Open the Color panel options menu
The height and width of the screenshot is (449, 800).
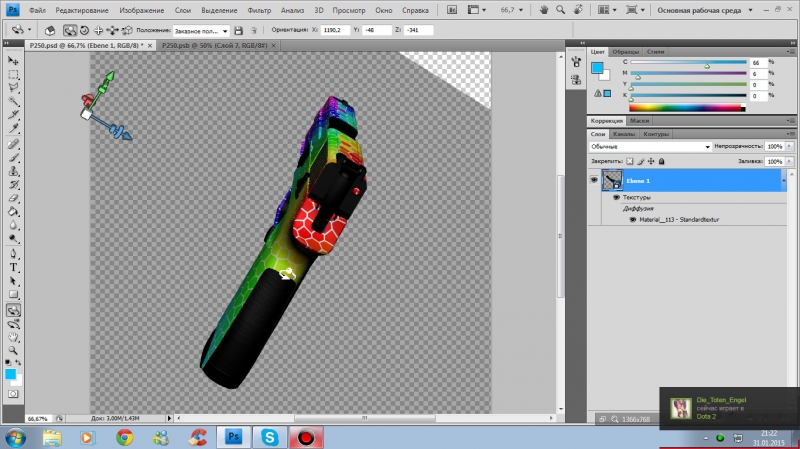click(x=791, y=52)
